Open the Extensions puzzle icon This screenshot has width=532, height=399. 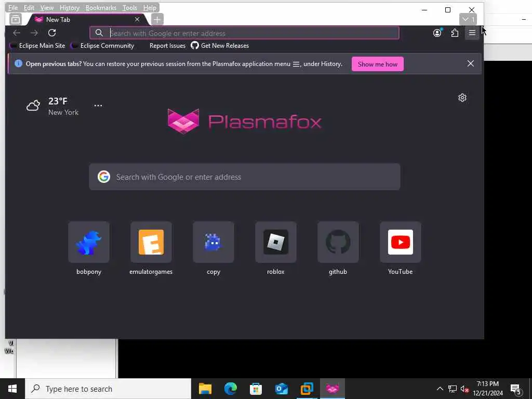pyautogui.click(x=455, y=33)
